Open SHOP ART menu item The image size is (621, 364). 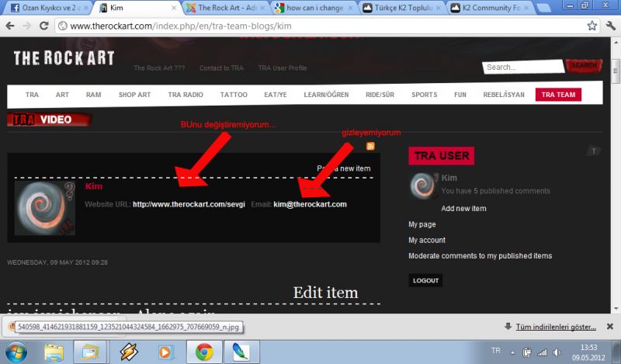[x=134, y=95]
